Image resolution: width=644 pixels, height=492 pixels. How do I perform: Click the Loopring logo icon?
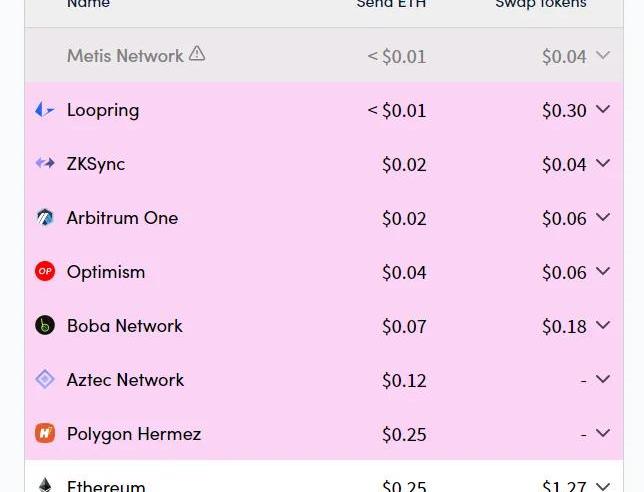click(44, 110)
